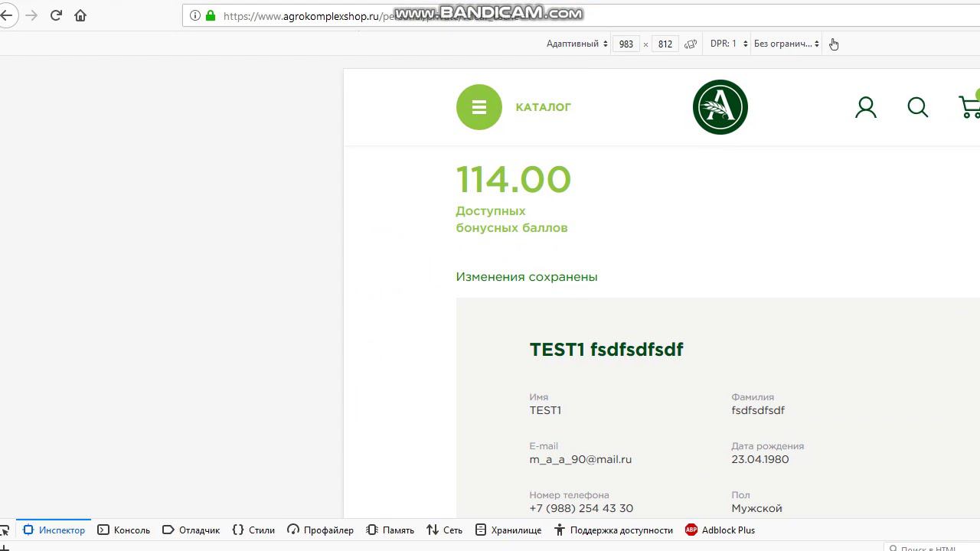Screen dimensions: 980x551
Task: Click the Доступных бонусных баллов label
Action: (511, 219)
